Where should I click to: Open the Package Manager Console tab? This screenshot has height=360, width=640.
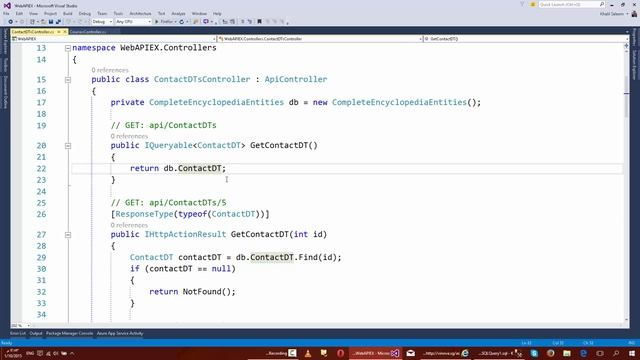(69, 333)
